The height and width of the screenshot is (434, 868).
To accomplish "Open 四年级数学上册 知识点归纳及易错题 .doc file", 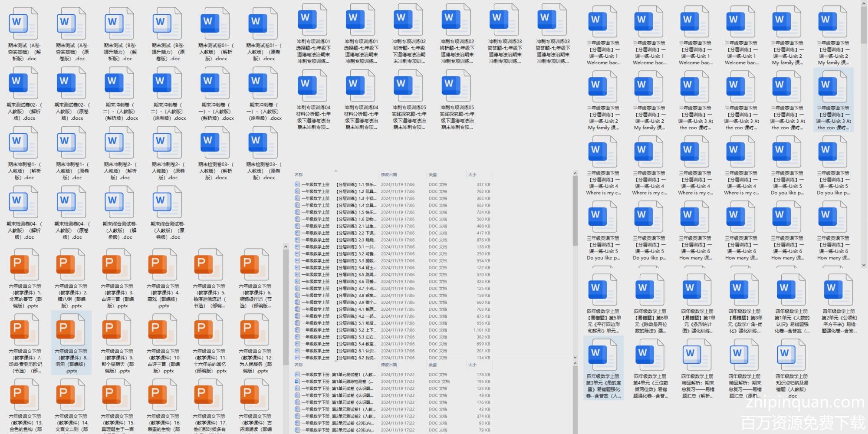I will coord(792,368).
